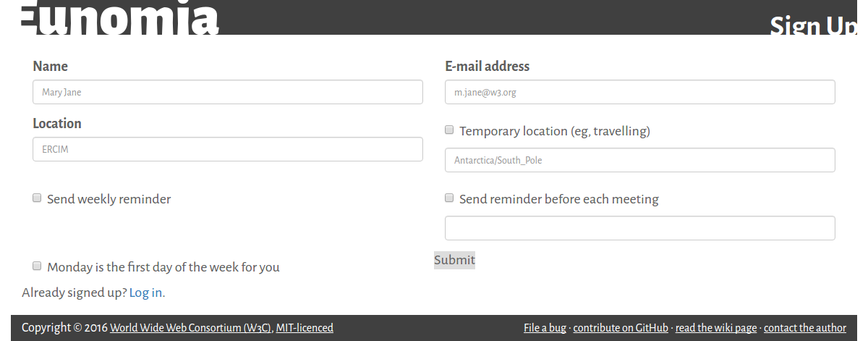The image size is (868, 341).
Task: Click File a bug link
Action: tap(545, 328)
